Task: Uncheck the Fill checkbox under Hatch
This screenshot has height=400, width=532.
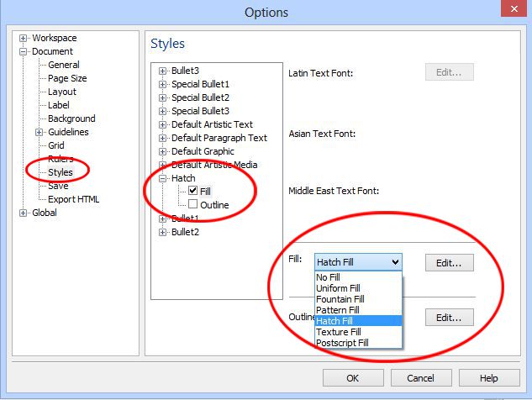Action: click(192, 190)
